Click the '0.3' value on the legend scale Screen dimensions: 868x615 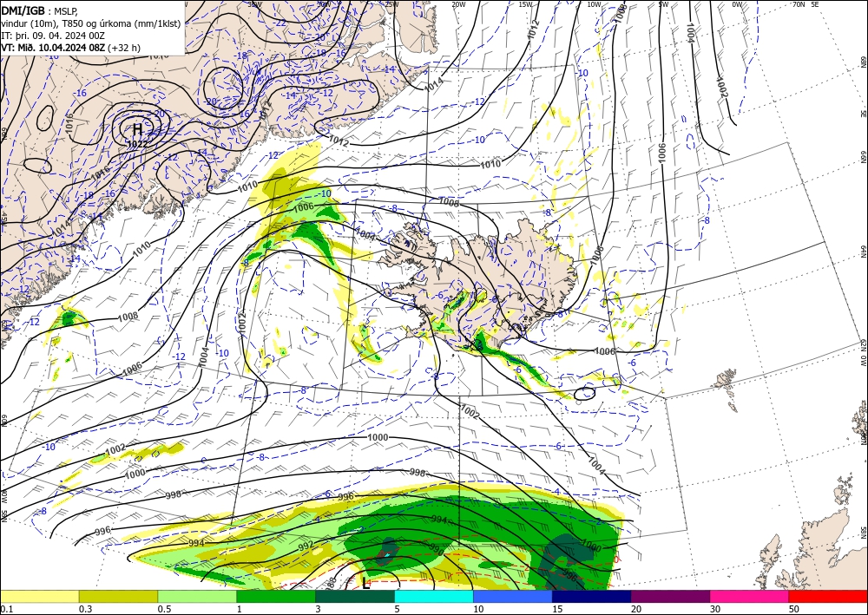click(85, 609)
